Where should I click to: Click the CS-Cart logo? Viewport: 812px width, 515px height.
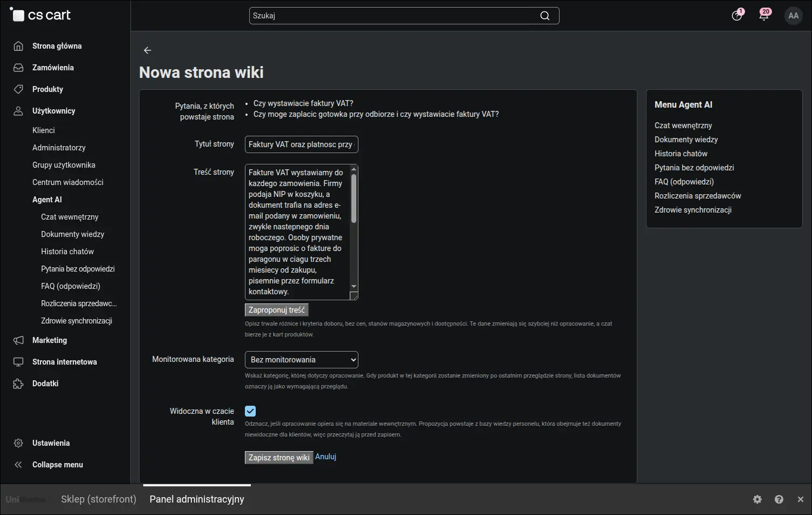pos(41,15)
